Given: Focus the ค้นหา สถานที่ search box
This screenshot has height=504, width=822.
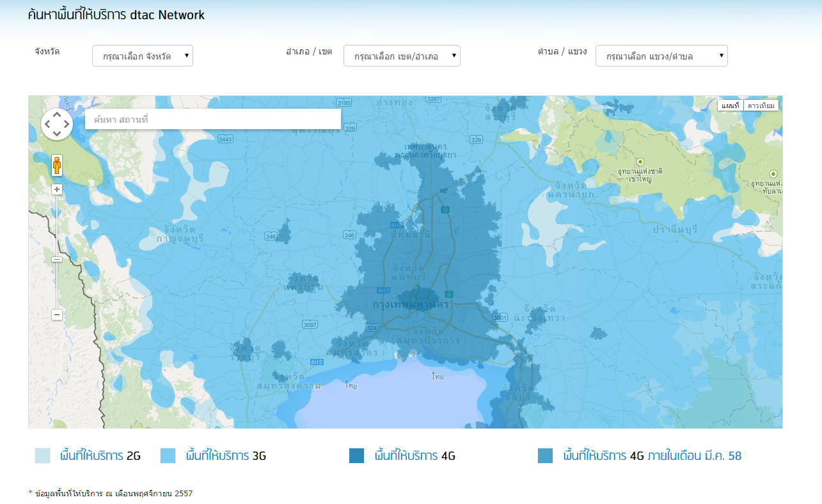Looking at the screenshot, I should click(x=213, y=119).
